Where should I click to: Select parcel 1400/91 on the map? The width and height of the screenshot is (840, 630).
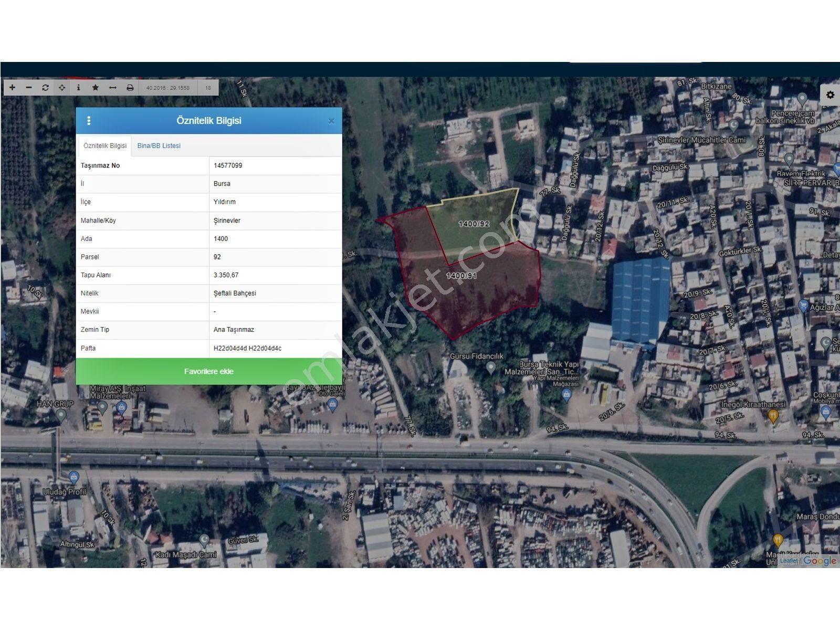(461, 276)
